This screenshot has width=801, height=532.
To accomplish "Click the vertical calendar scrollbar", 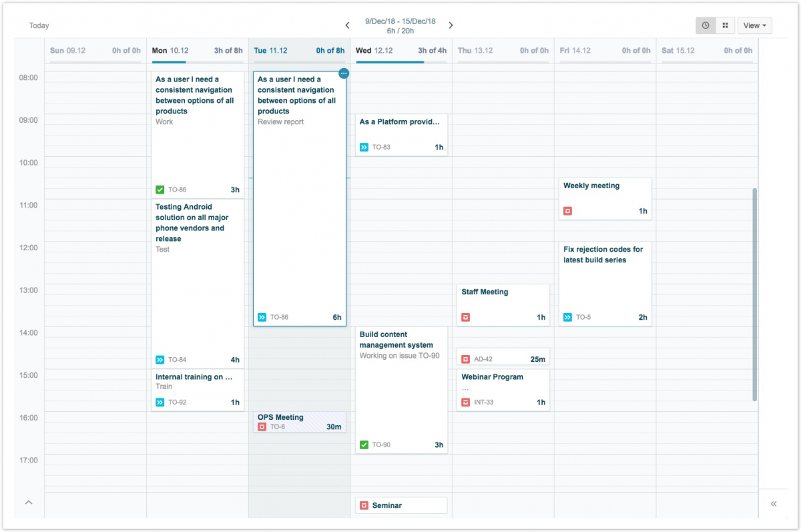I will coord(755,294).
